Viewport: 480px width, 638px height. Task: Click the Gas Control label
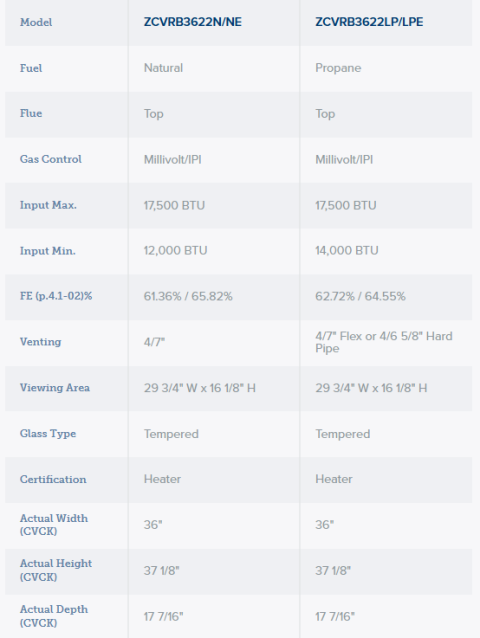point(51,159)
